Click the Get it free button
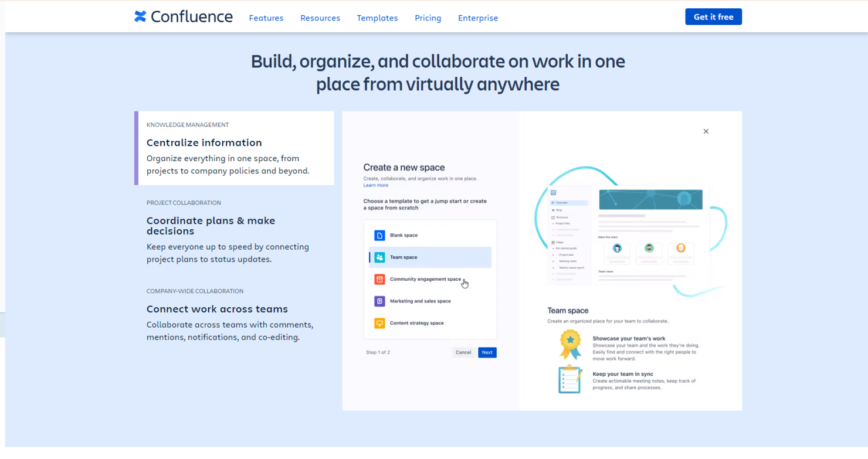 (x=713, y=17)
